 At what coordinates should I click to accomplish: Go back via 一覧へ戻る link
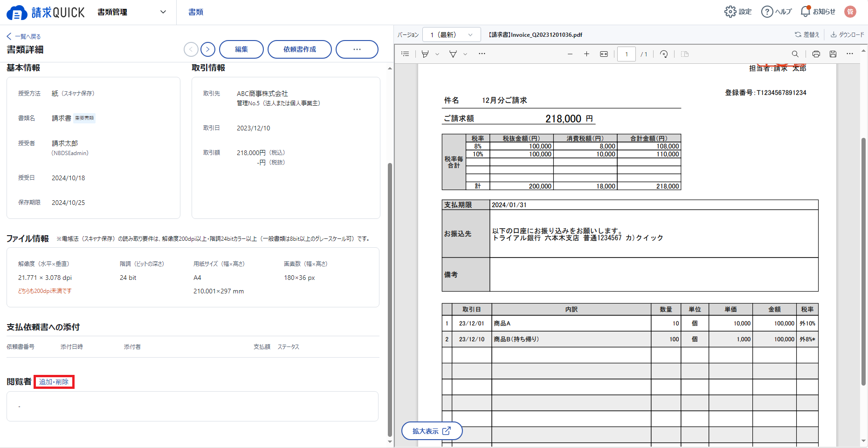point(24,36)
